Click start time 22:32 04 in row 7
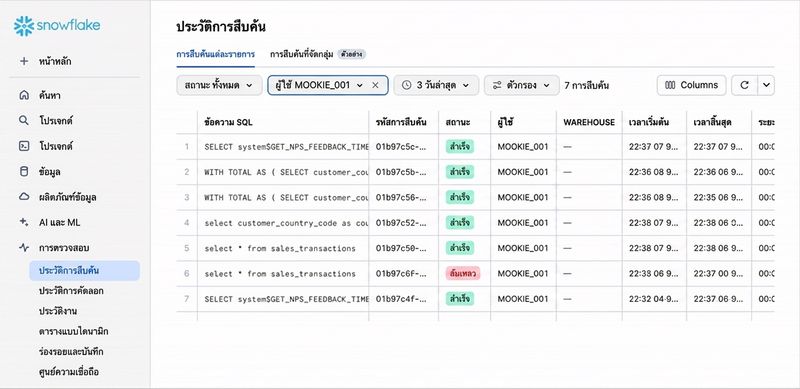 [x=654, y=299]
